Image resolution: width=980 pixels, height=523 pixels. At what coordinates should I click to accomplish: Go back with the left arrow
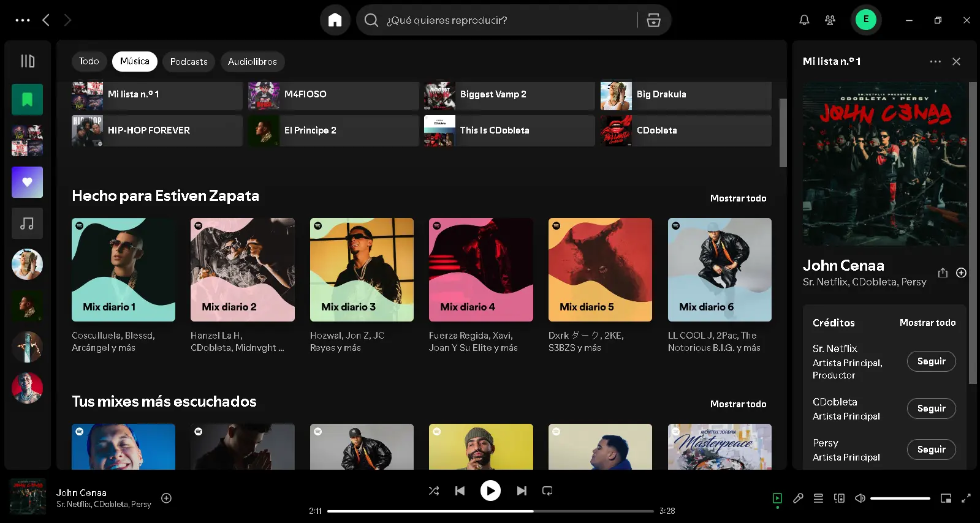(46, 20)
